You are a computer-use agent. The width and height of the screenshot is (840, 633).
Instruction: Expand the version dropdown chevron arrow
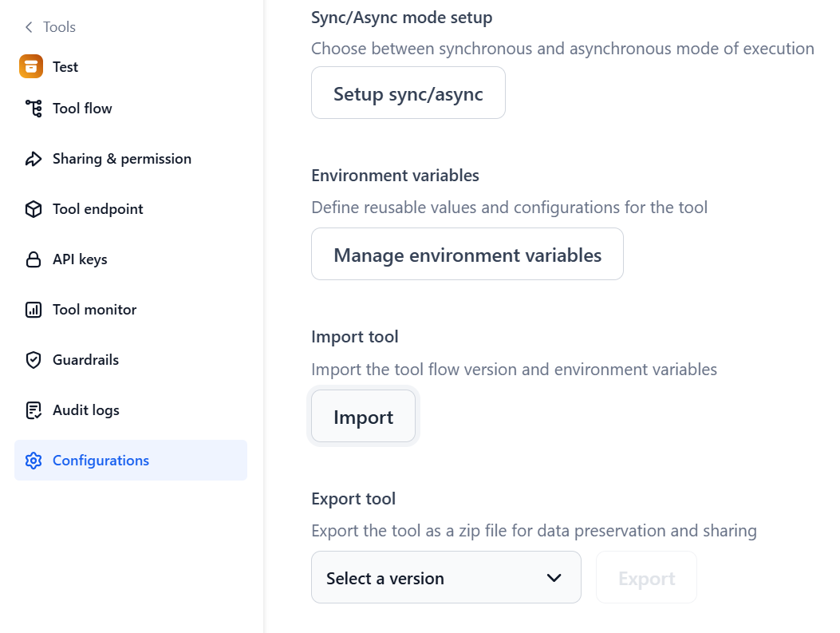[554, 578]
